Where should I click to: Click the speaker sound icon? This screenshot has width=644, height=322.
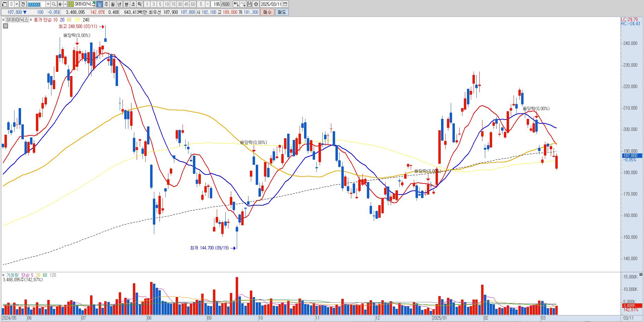coord(60,4)
